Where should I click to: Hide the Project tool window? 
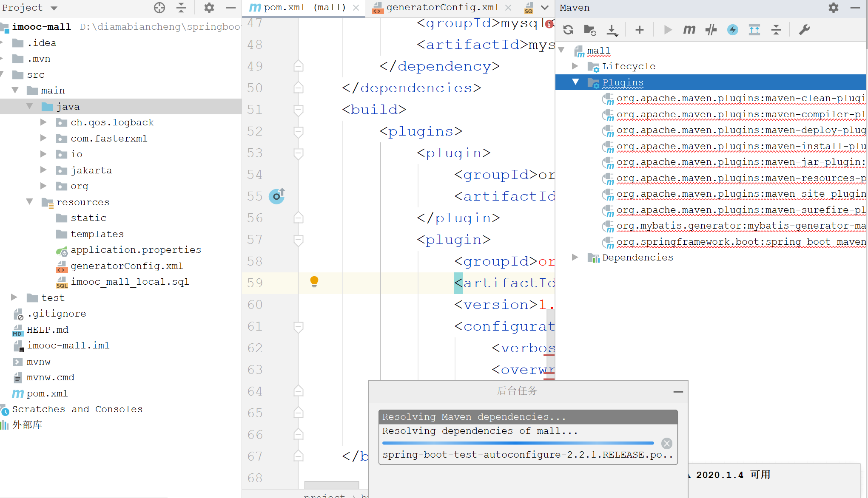(x=231, y=8)
